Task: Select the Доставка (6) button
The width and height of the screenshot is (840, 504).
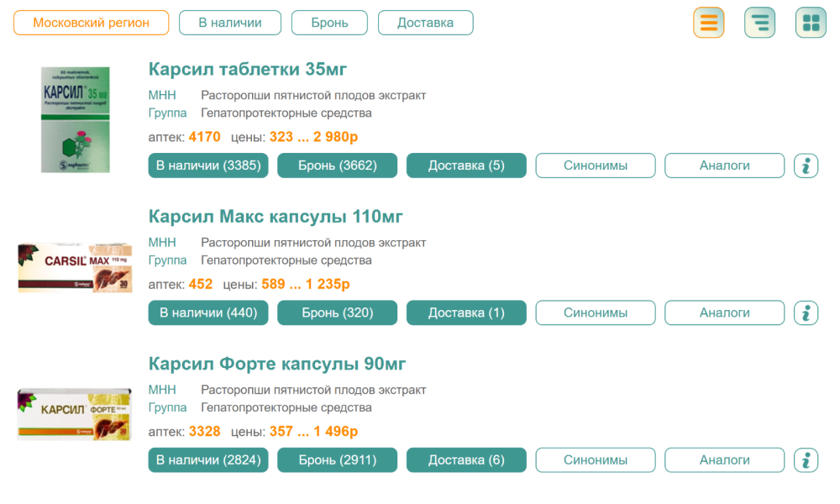Action: click(466, 460)
